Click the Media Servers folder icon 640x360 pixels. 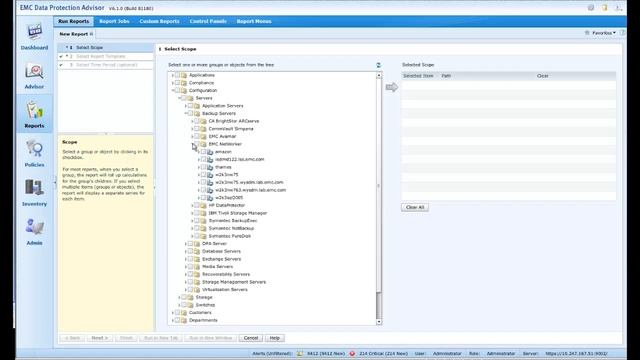click(197, 267)
